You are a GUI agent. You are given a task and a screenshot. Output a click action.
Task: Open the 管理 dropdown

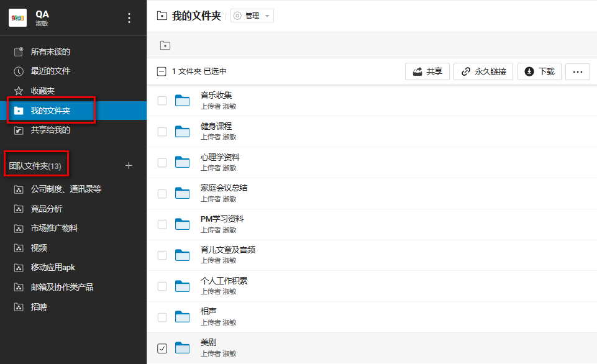tap(251, 16)
